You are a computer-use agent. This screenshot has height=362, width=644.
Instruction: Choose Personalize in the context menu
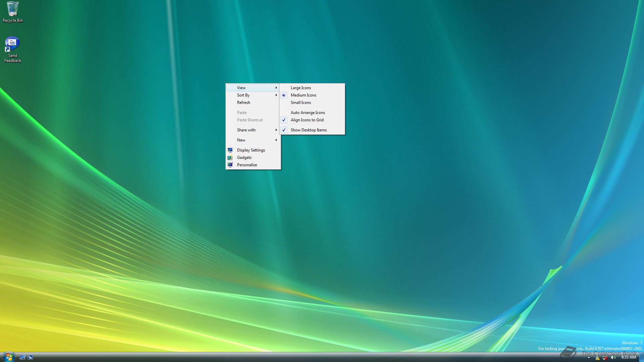253,165
